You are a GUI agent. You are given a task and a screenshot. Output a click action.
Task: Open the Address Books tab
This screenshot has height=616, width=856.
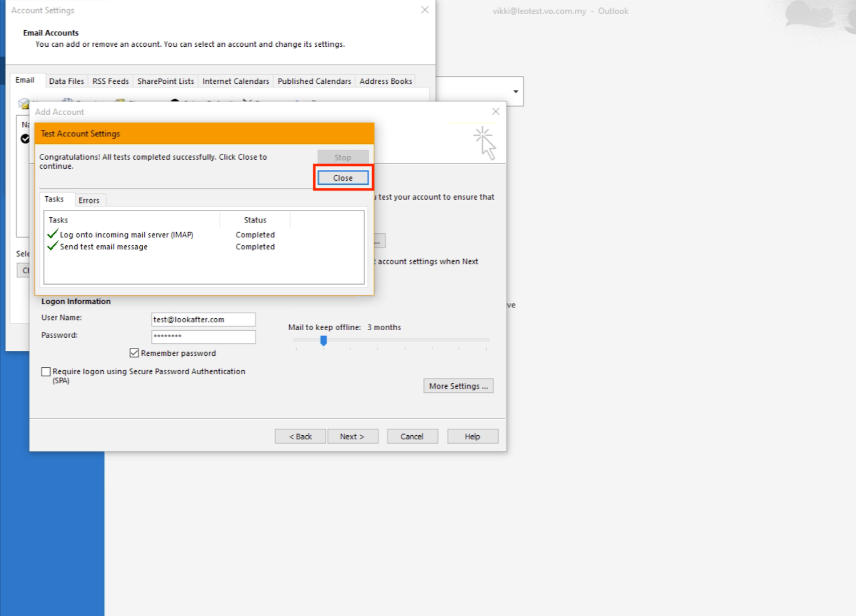(385, 81)
